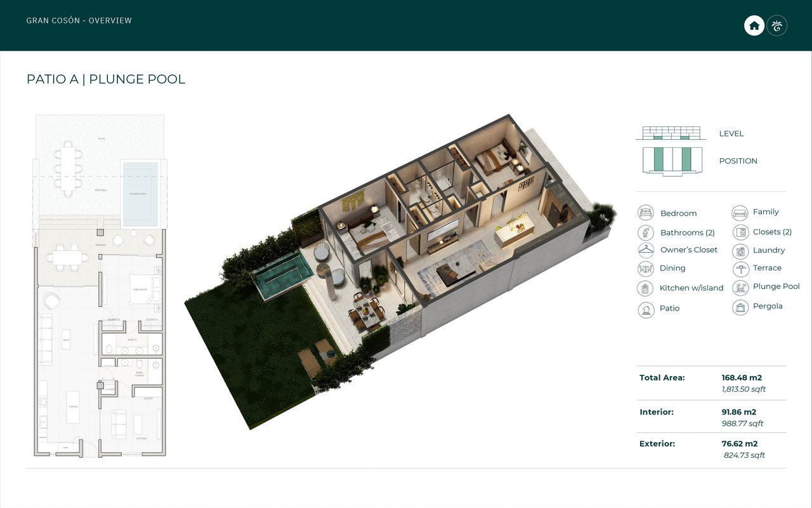812x508 pixels.
Task: Click the 3D isometric apartment render
Action: (400, 273)
